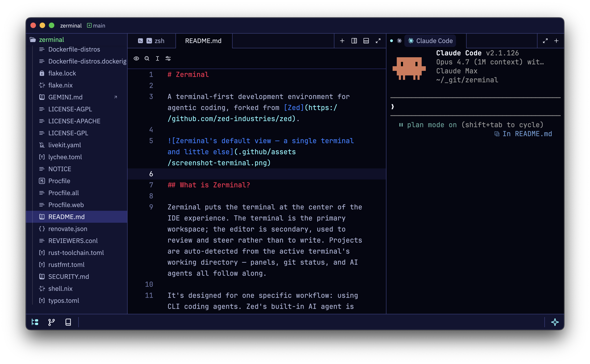The width and height of the screenshot is (590, 364).
Task: Split editor pane vertically
Action: click(354, 41)
